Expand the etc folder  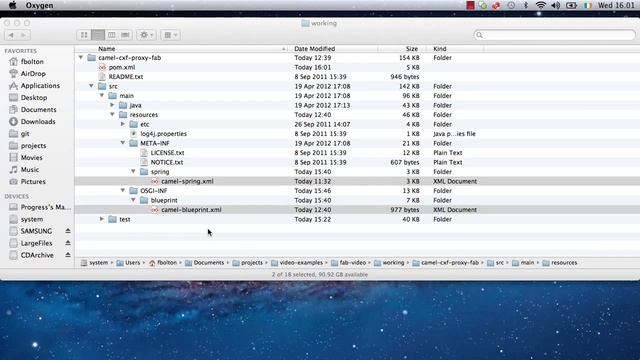point(123,124)
